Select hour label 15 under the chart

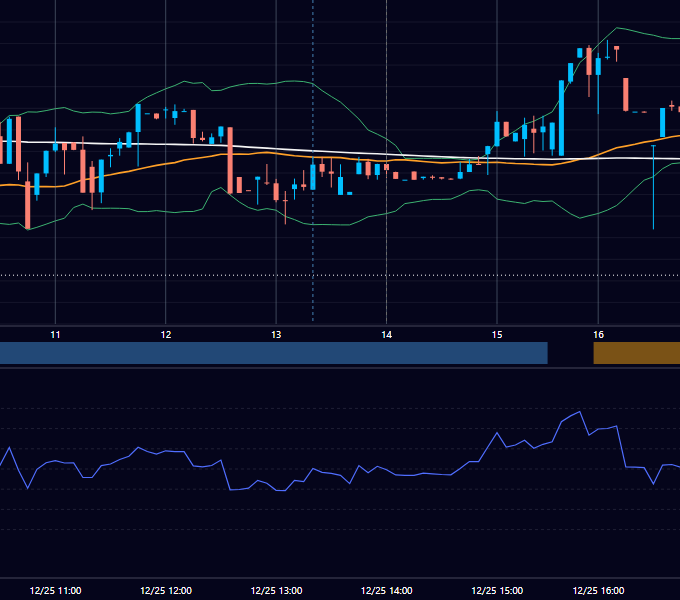click(497, 335)
